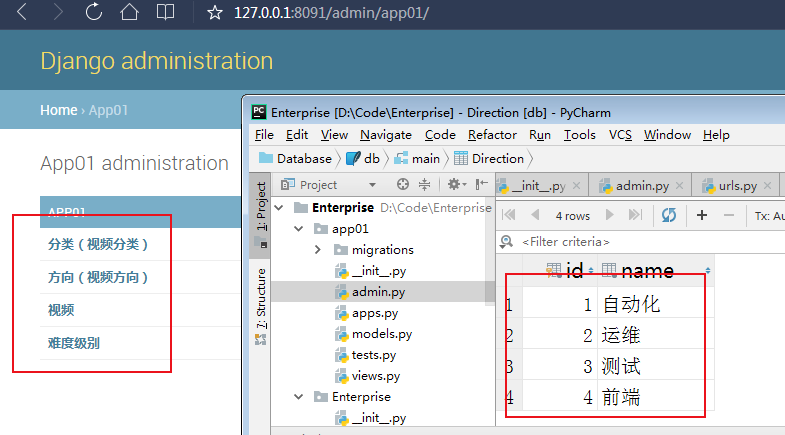
Task: Click the collapse all icon in Project panel
Action: click(425, 185)
